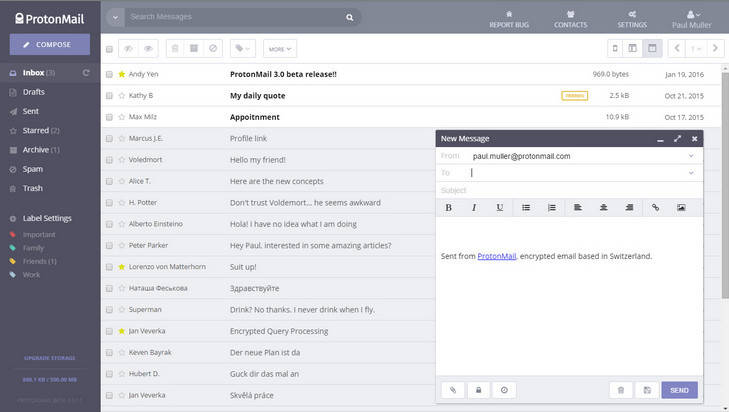Open Report Bug

point(509,20)
